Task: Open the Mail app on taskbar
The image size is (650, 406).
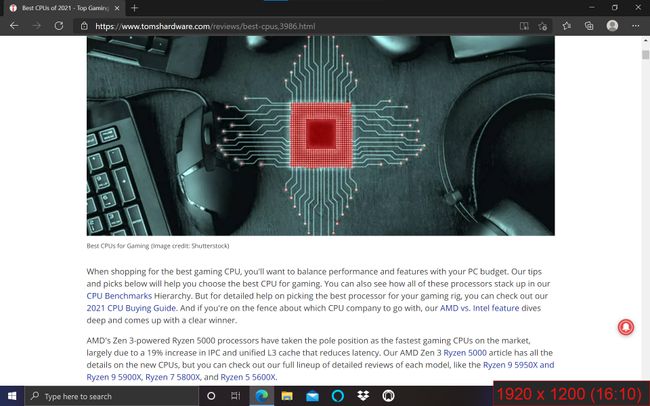Action: tap(312, 396)
